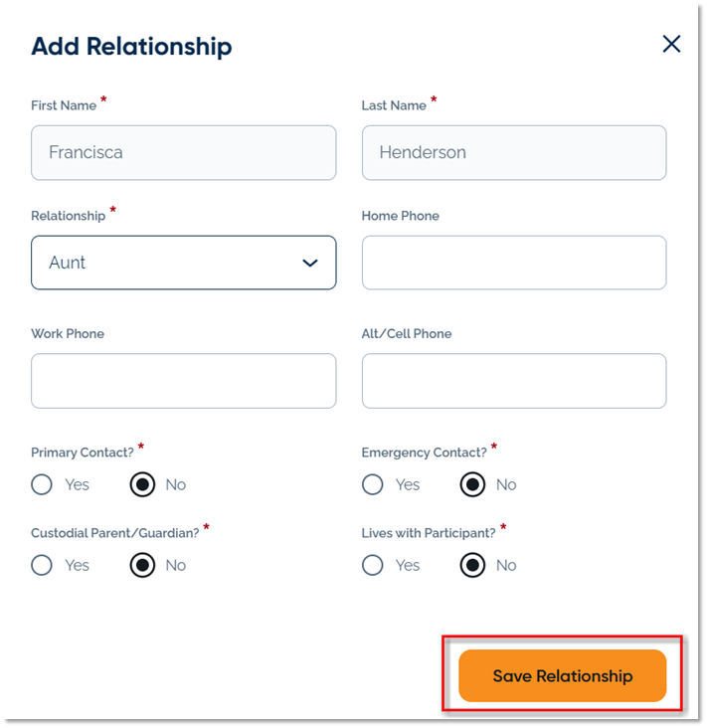
Task: Click the Work Phone field label
Action: click(68, 334)
